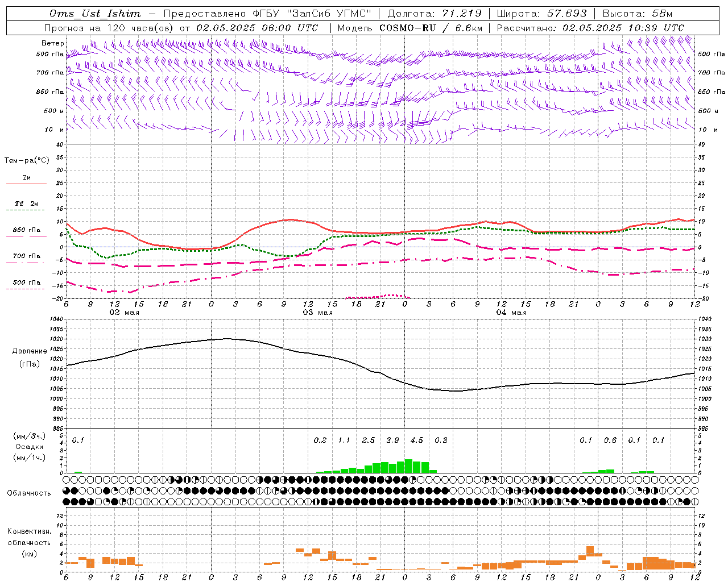Viewport: 728px width, 582px height.
Task: Select the elevation text Высота: 58м
Action: tap(638, 14)
